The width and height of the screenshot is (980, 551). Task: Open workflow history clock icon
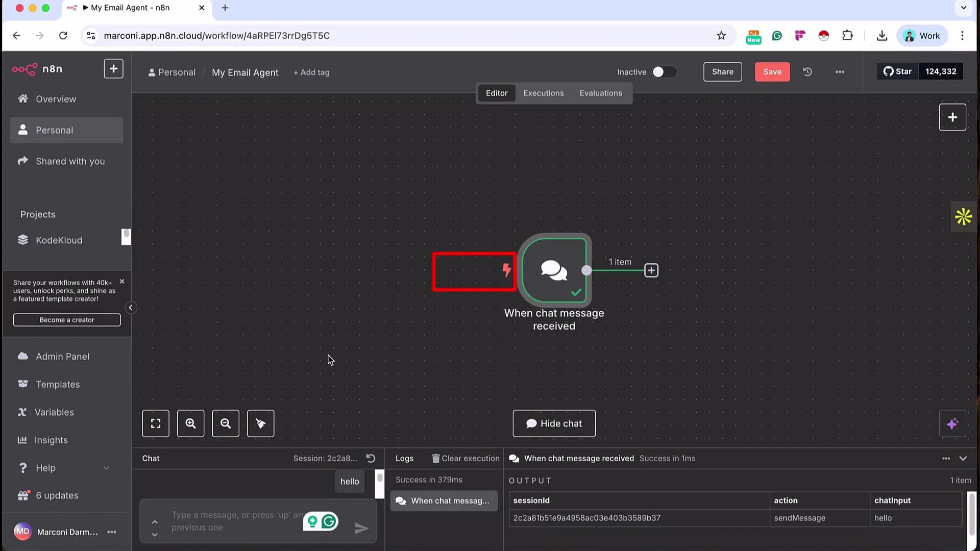click(x=807, y=72)
